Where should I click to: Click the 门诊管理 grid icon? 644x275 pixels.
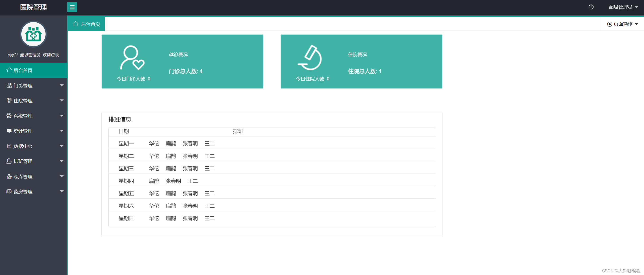click(9, 86)
